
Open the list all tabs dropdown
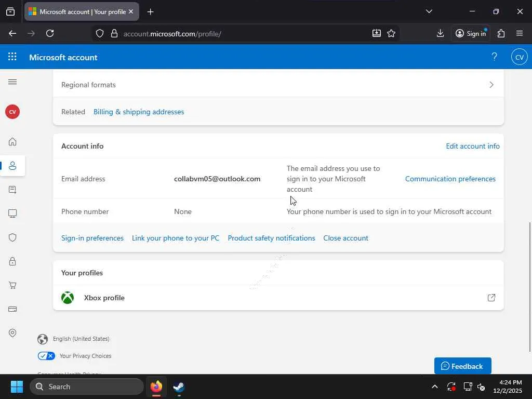click(x=429, y=11)
